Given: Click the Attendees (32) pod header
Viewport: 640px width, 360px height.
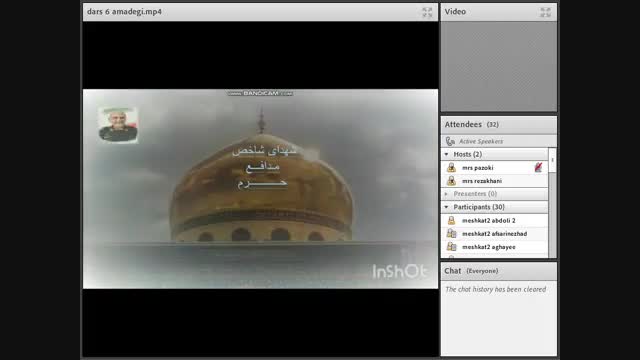Looking at the screenshot, I should pyautogui.click(x=498, y=124).
